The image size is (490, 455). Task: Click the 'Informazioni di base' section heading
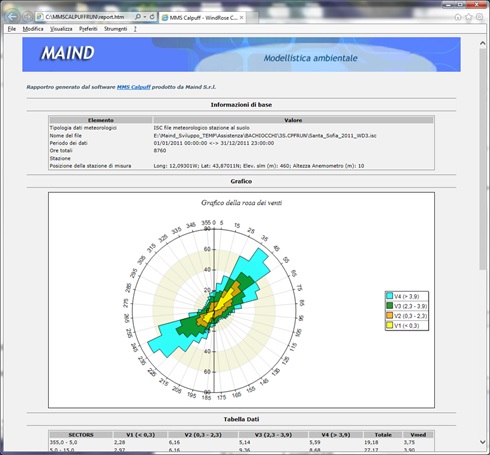pos(241,105)
